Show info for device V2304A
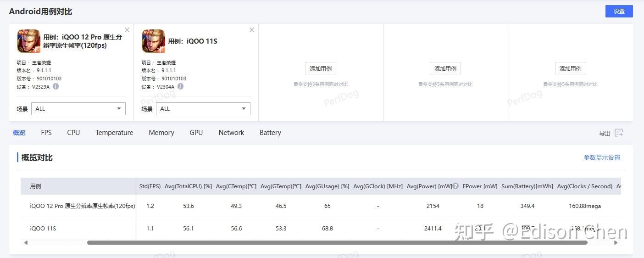Viewport: 644px width, 258px height. [x=180, y=86]
